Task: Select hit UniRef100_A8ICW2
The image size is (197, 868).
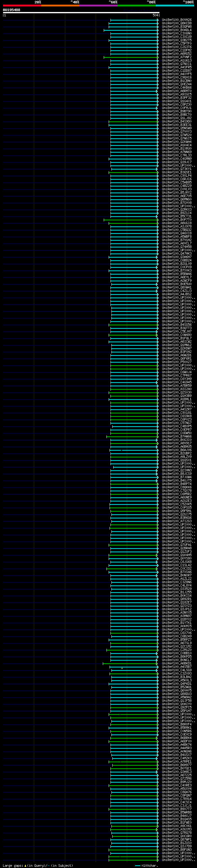Action: [x=176, y=342]
